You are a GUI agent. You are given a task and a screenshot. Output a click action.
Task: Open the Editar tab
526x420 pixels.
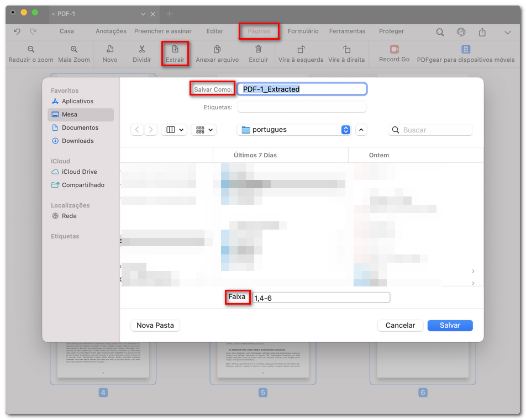pos(215,31)
